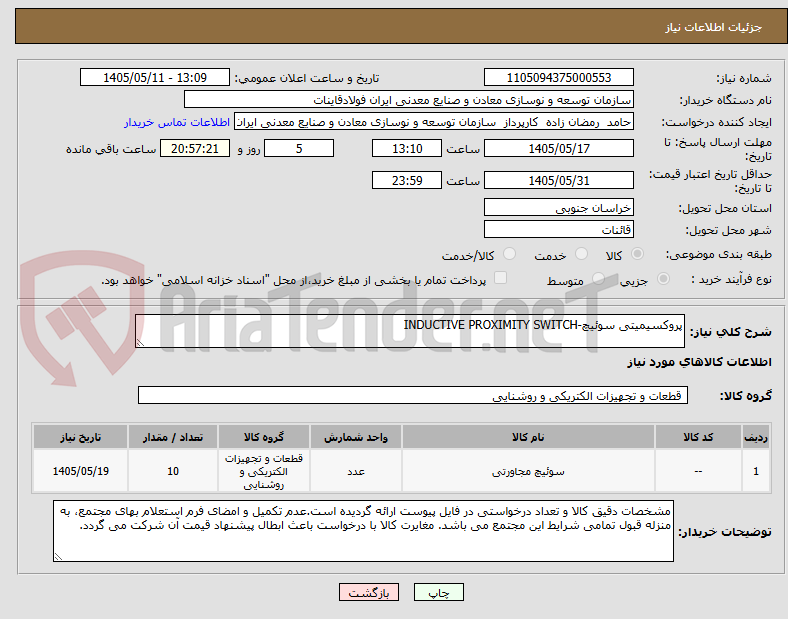Click the general description INDUCTIVE PROXIMITY SWITCH box

(410, 331)
